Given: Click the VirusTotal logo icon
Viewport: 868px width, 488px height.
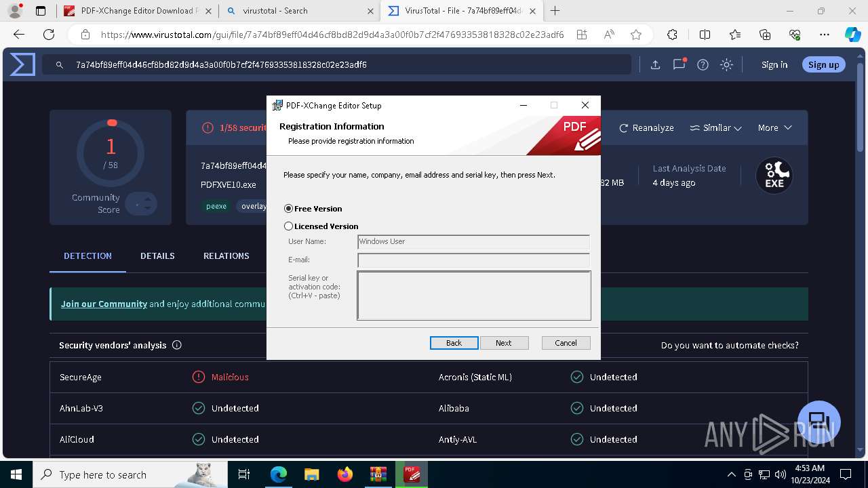Looking at the screenshot, I should coord(22,64).
